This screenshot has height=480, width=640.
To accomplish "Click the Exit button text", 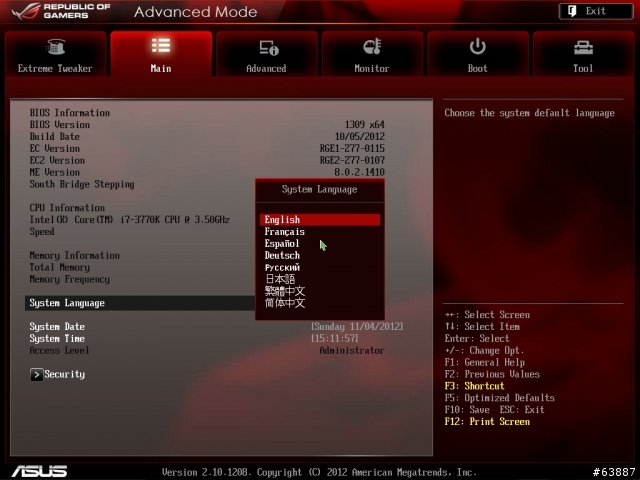I will (x=596, y=11).
